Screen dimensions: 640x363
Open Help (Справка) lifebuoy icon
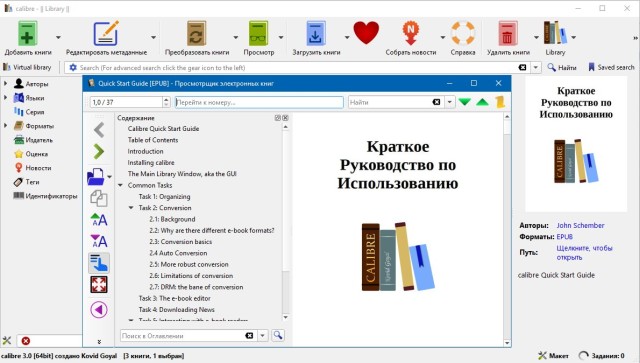(463, 33)
